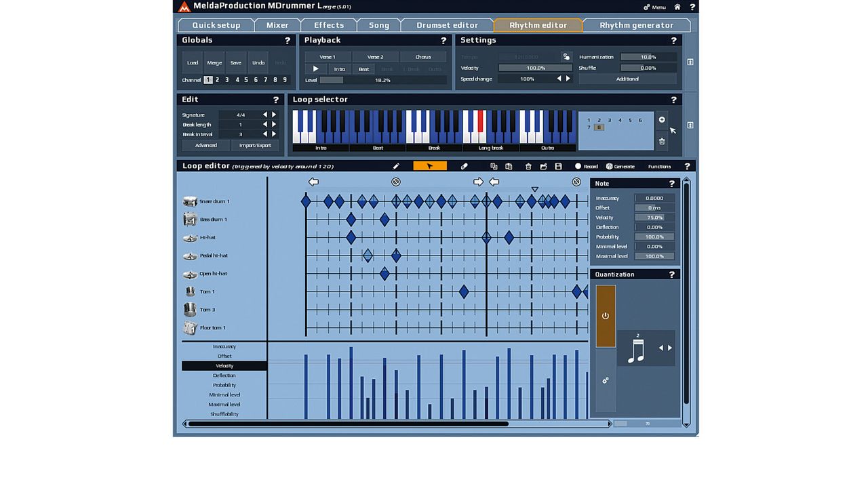This screenshot has width=868, height=488.
Task: Click the Load button in Globals
Action: 193,62
